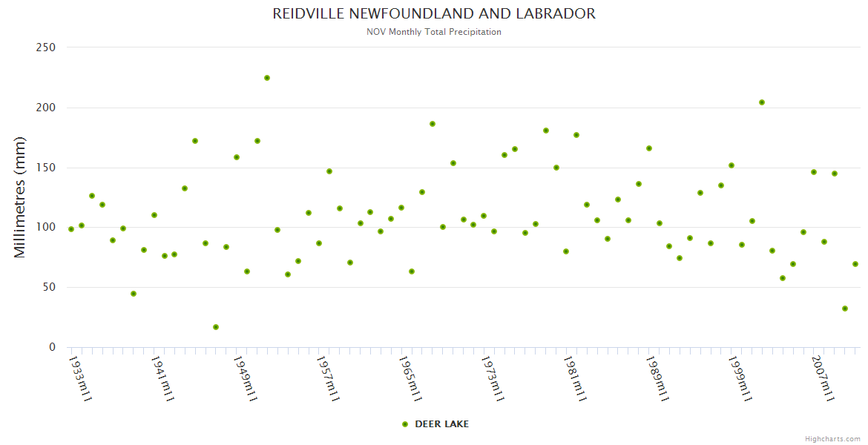868x445 pixels.
Task: Select the NOV Monthly Total Precipitation subtitle
Action: [x=434, y=32]
